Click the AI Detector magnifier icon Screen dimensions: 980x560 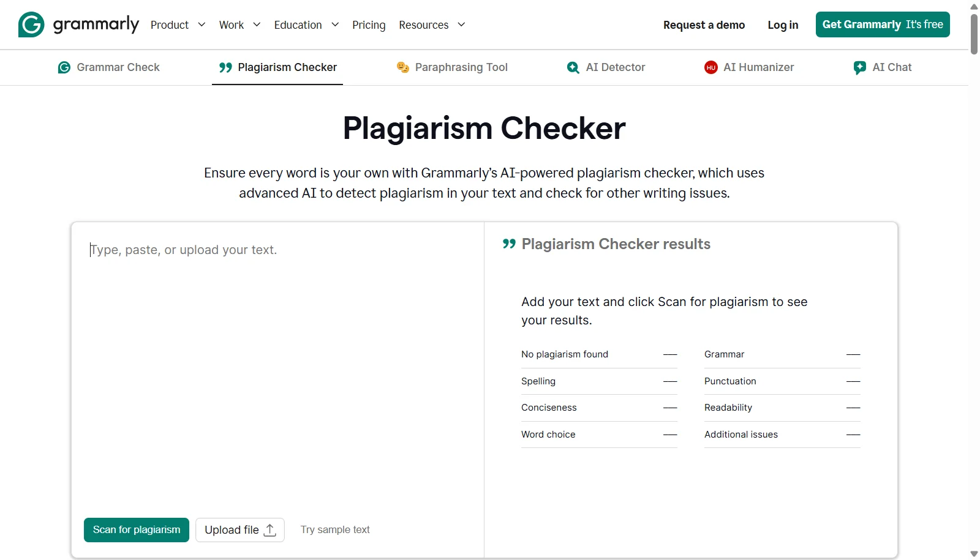[x=573, y=67]
